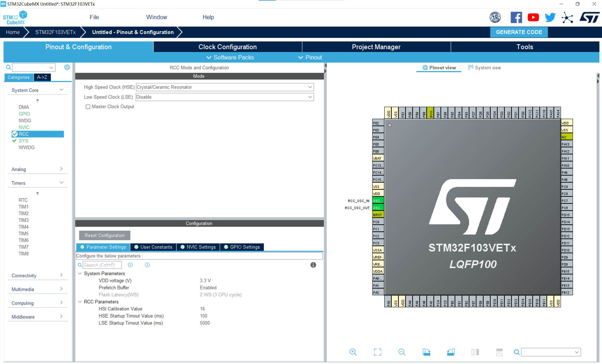Collapse the System Core category
This screenshot has height=364, width=602.
coord(61,90)
